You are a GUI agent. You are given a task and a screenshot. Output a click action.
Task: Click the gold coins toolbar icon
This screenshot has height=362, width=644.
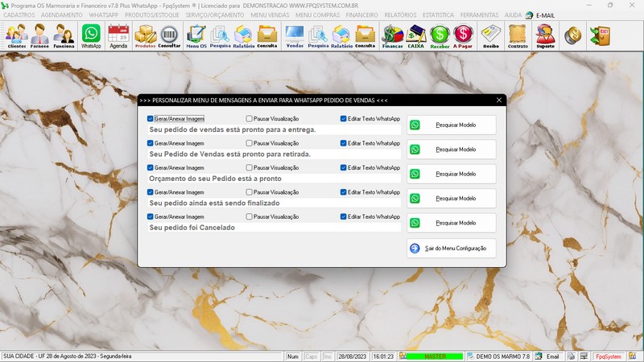572,36
